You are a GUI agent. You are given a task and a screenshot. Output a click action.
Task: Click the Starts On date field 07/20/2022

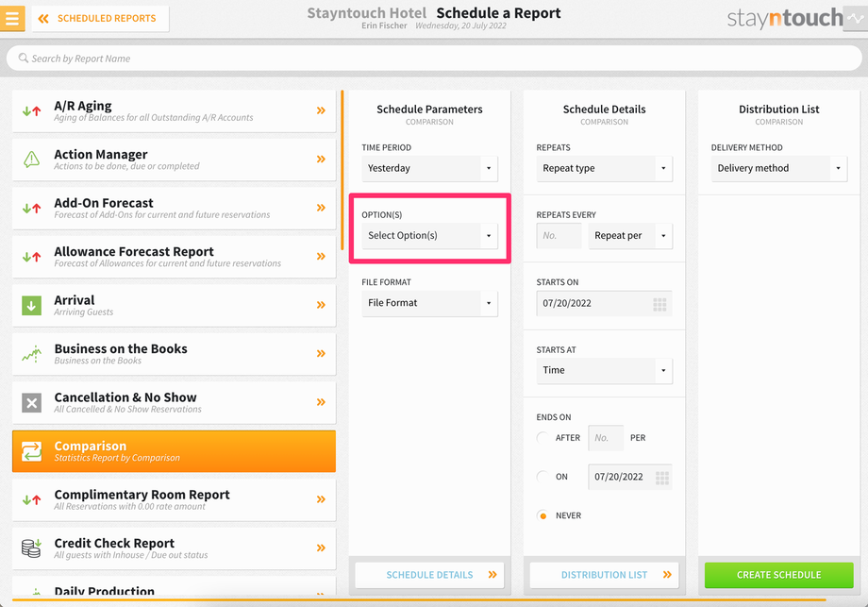(x=604, y=304)
